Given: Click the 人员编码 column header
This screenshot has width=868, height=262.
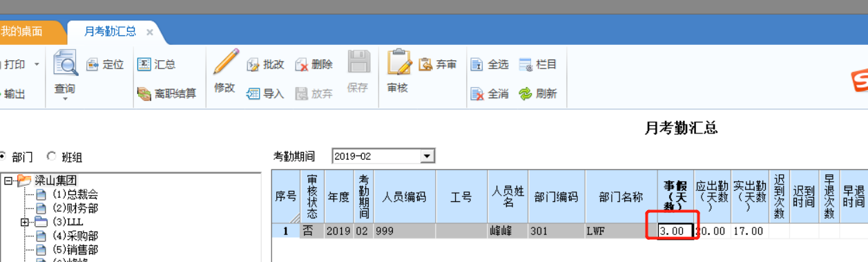Looking at the screenshot, I should click(404, 196).
